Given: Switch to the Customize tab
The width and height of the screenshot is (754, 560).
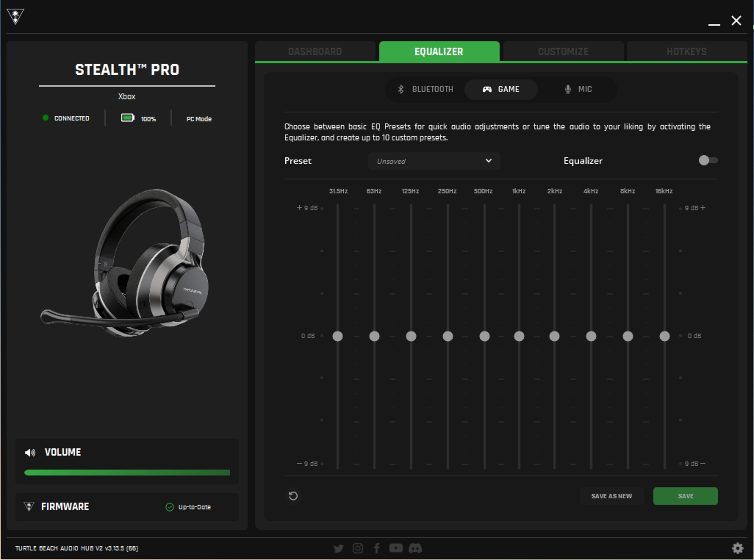Looking at the screenshot, I should pyautogui.click(x=563, y=51).
